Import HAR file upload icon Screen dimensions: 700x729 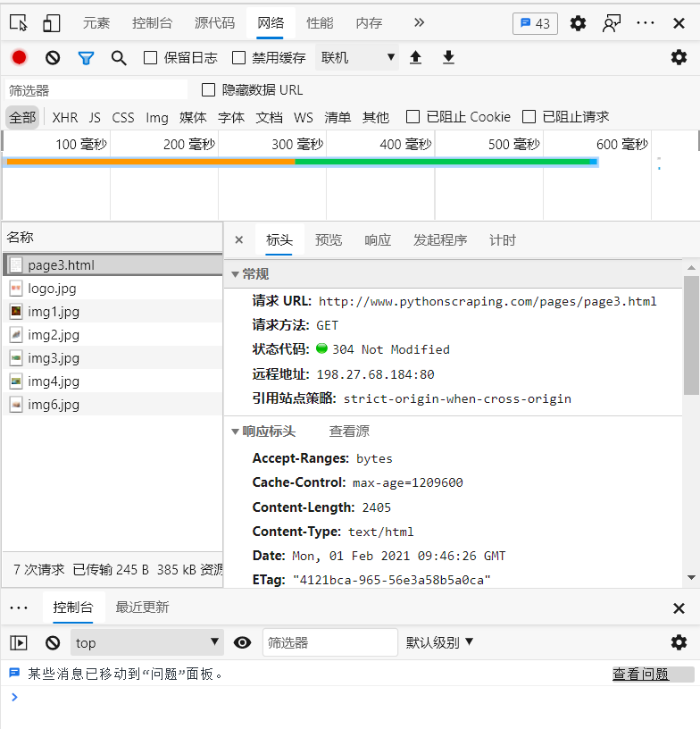[x=415, y=58]
